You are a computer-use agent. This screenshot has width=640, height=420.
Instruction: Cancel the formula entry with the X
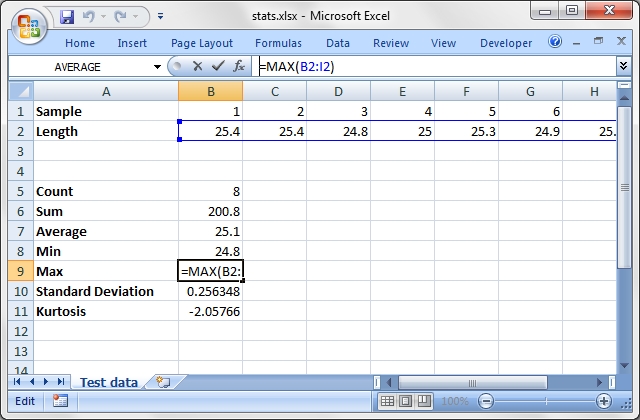coord(198,66)
